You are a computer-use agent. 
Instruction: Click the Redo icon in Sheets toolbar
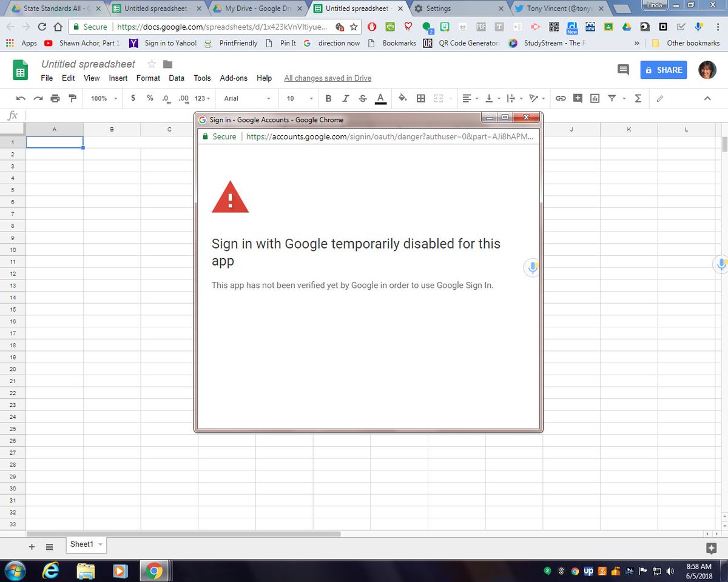coord(38,98)
